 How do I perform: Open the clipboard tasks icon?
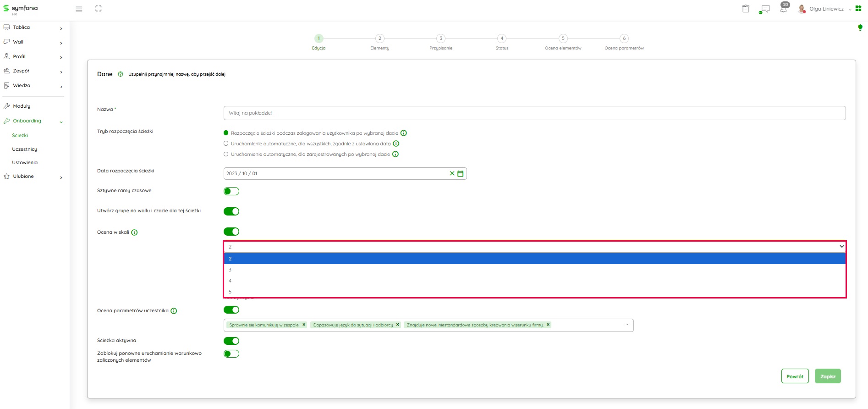coord(746,9)
